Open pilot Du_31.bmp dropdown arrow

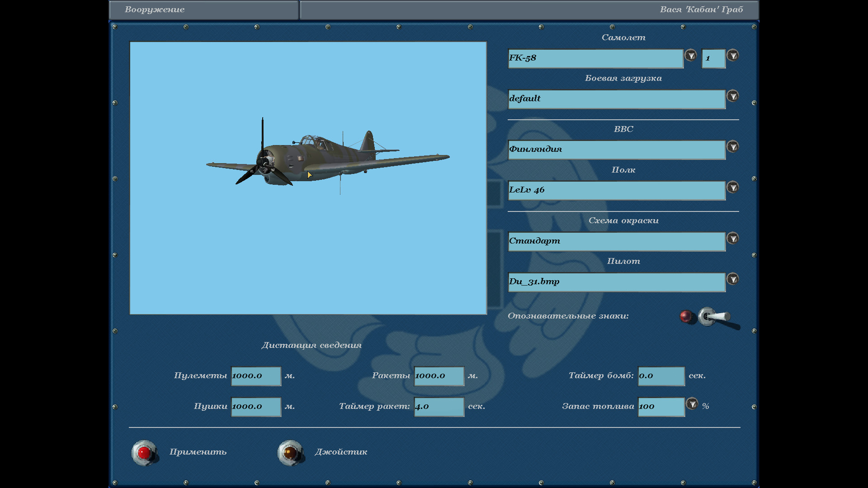pyautogui.click(x=732, y=279)
